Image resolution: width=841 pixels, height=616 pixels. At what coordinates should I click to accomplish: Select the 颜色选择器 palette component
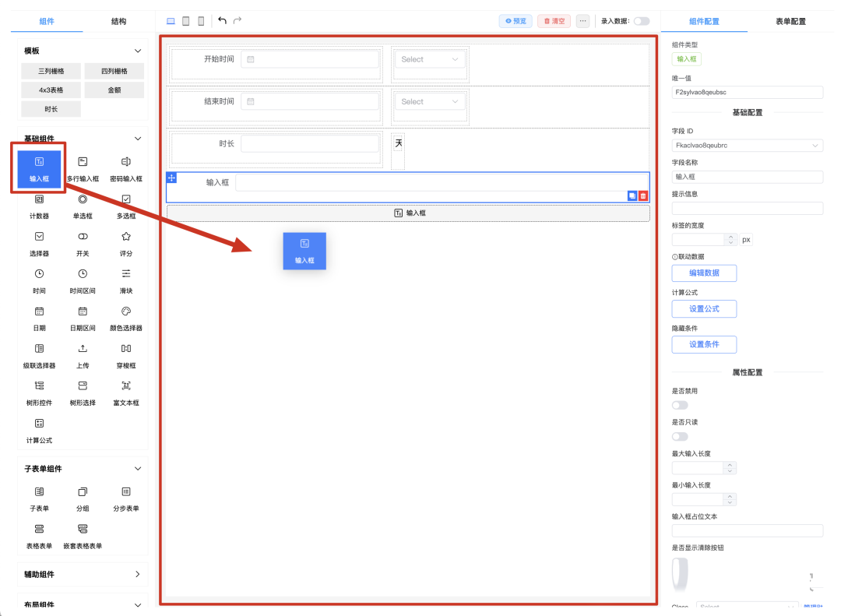126,316
